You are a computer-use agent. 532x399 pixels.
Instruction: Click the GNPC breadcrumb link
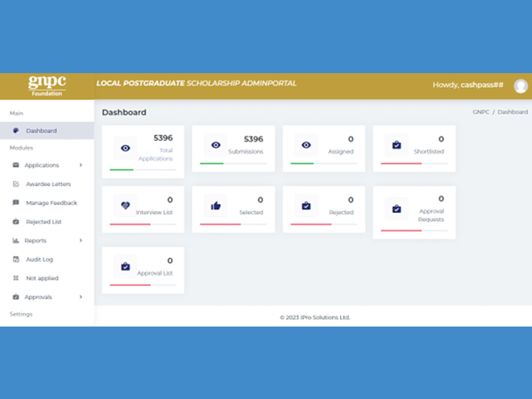tap(480, 112)
